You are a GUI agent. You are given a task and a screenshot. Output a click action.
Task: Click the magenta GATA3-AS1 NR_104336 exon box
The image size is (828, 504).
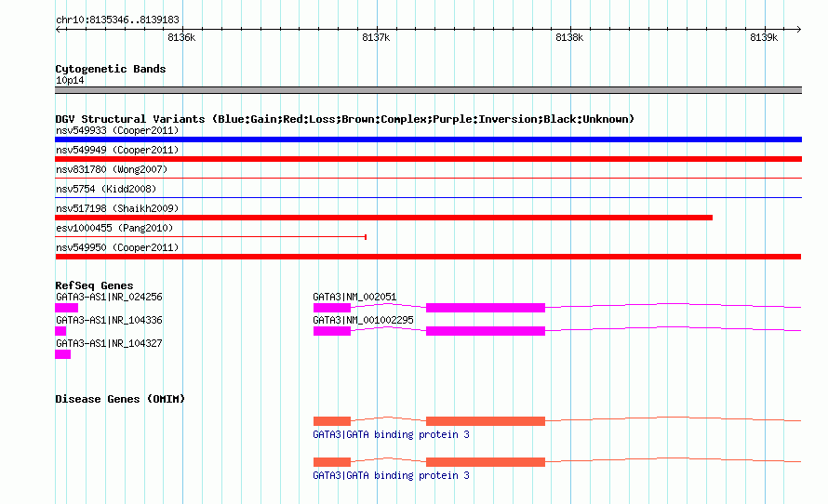(x=60, y=331)
